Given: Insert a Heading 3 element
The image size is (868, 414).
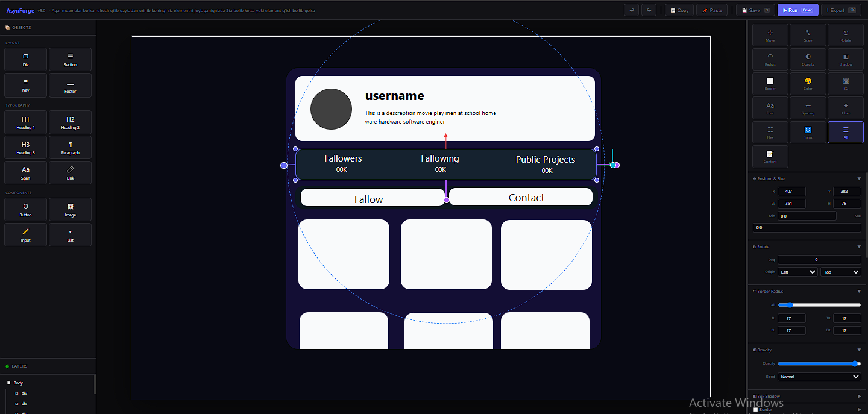Looking at the screenshot, I should click(25, 148).
